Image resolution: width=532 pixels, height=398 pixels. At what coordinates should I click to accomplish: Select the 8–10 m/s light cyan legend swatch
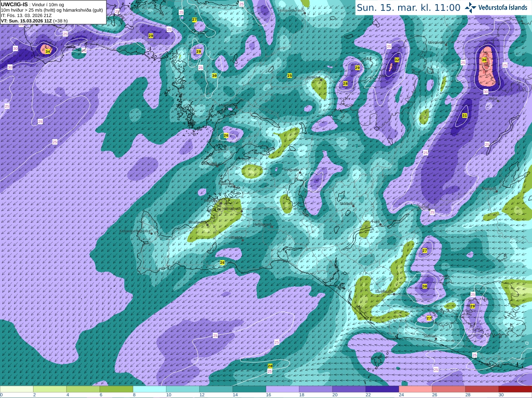pyautogui.click(x=150, y=389)
